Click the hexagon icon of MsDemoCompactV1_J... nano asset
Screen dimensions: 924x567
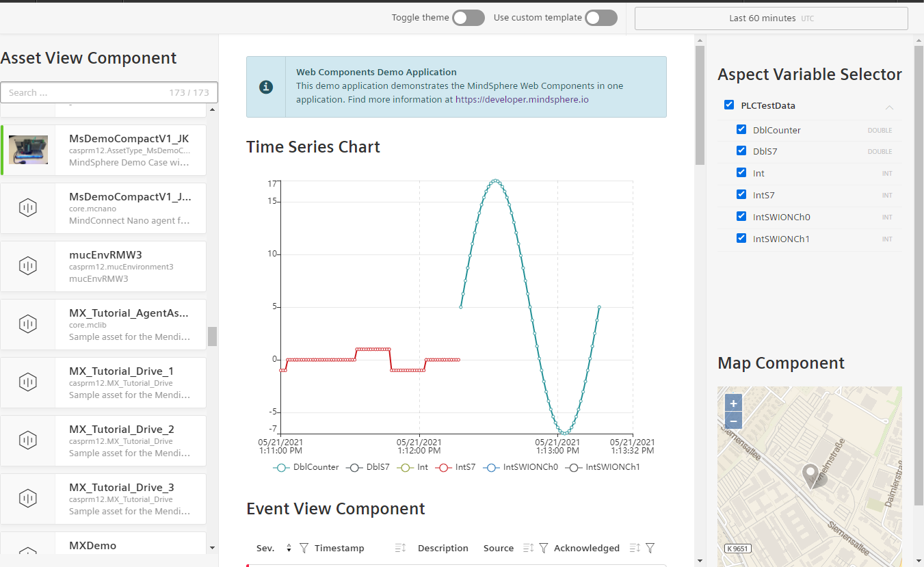[28, 207]
